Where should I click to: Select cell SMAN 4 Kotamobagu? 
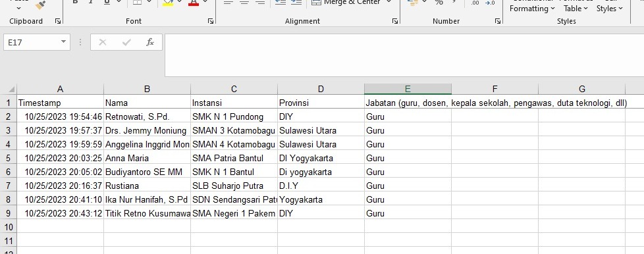pyautogui.click(x=234, y=145)
